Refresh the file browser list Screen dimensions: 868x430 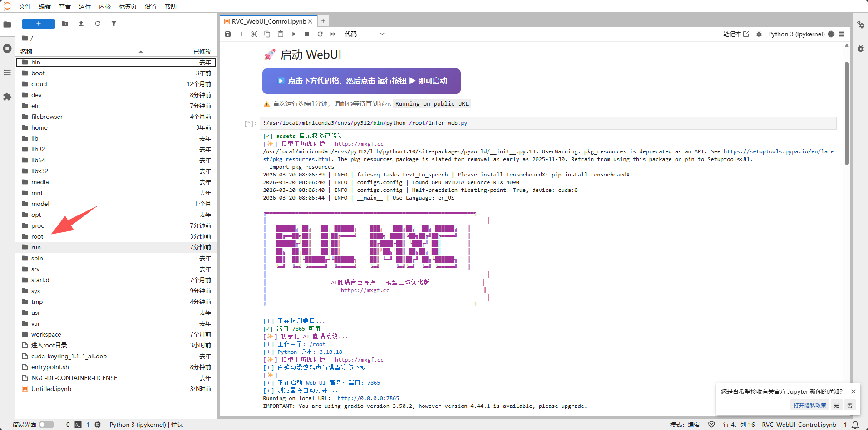[x=98, y=24]
